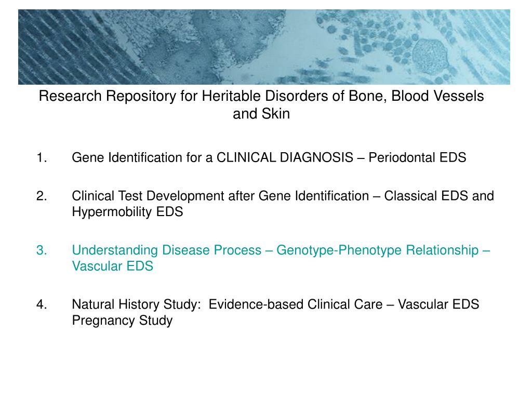
Task: Click the number 1 list marker
Action: point(42,158)
